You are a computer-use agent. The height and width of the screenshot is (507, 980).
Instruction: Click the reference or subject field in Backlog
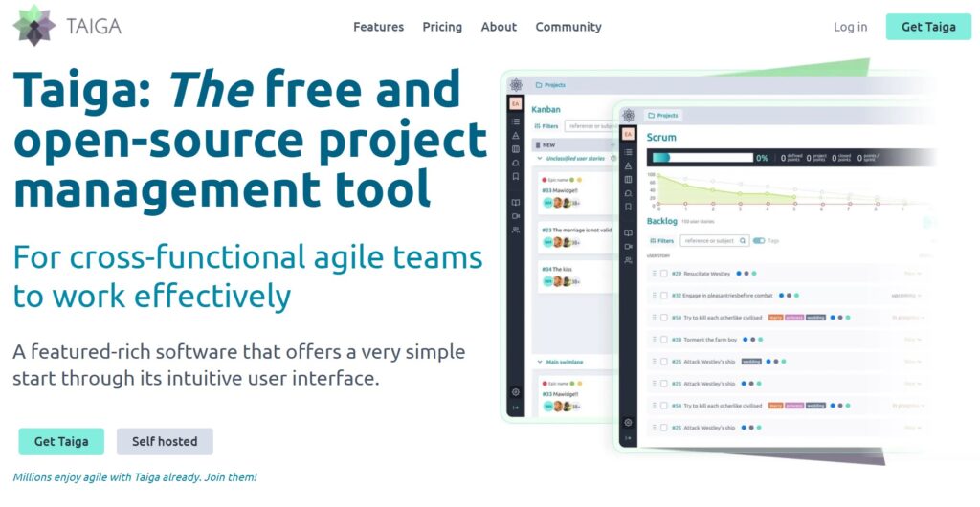coord(714,240)
